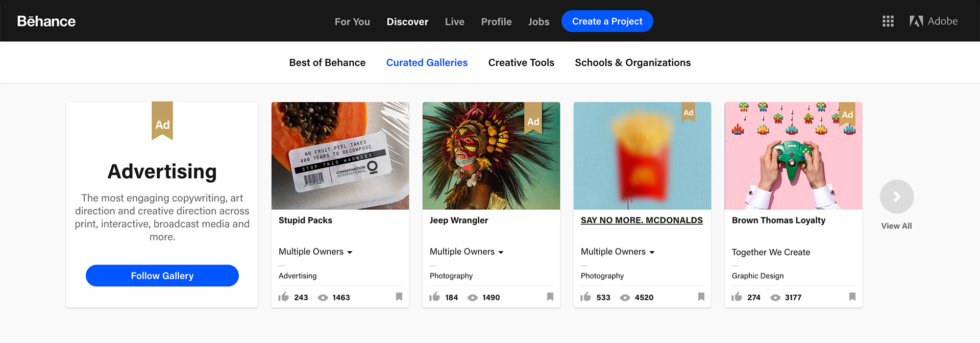Click the next arrow circle button
Screen dimensions: 980x343
(x=897, y=197)
